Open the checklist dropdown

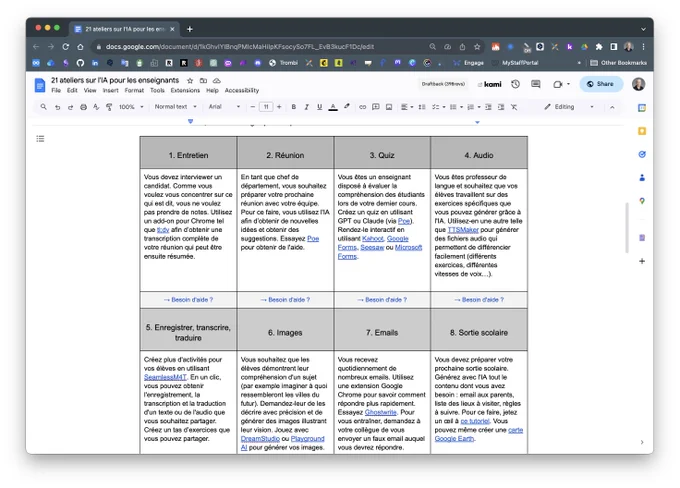pyautogui.click(x=438, y=107)
